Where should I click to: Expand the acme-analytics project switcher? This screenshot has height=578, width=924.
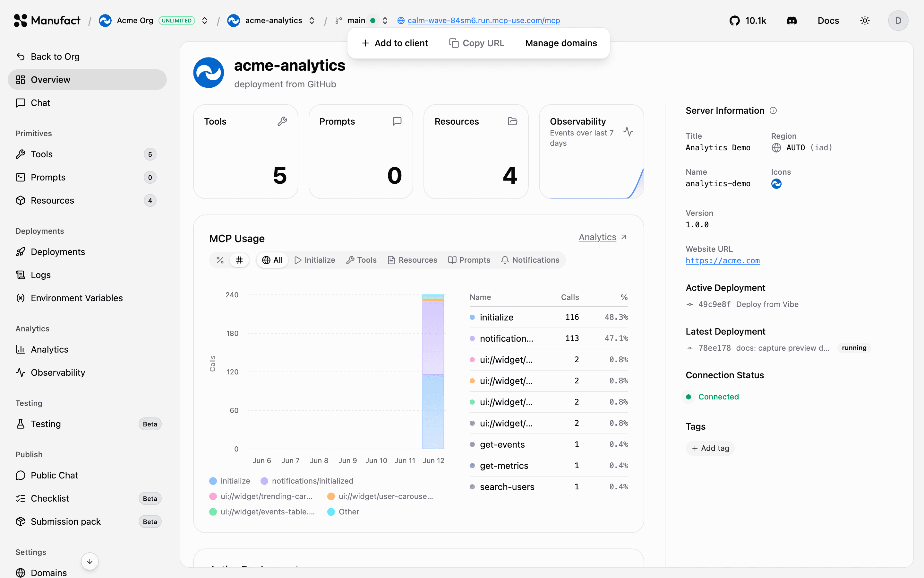pos(312,21)
